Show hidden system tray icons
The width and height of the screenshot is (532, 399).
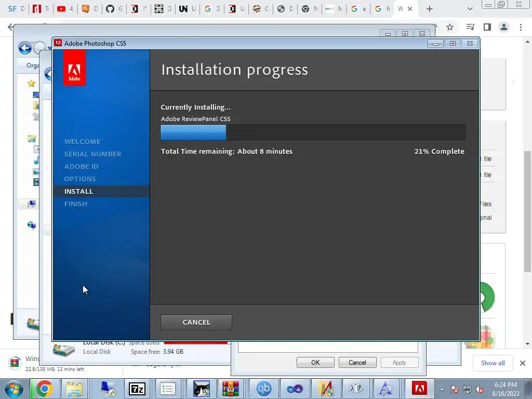[x=442, y=389]
